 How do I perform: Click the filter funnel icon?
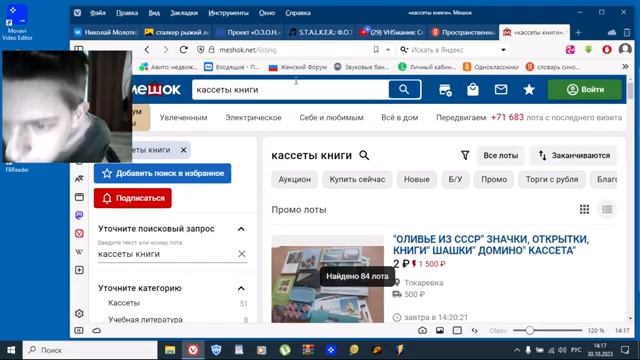[x=465, y=155]
